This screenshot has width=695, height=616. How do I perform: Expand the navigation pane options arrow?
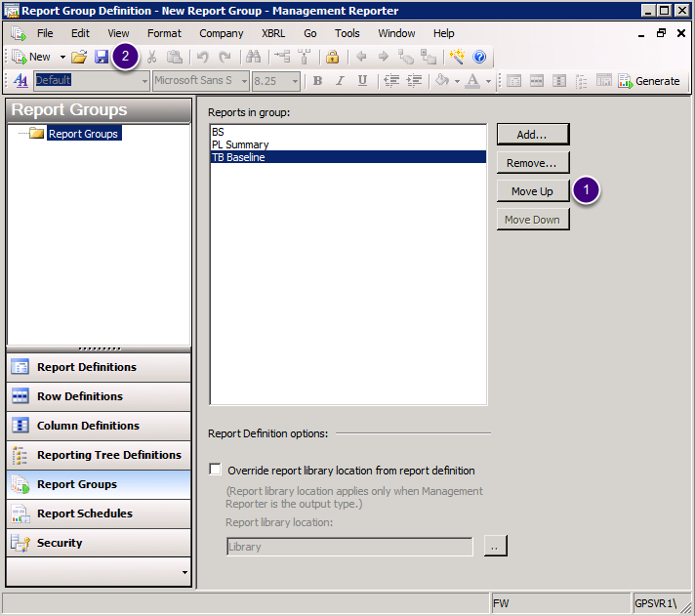(184, 572)
